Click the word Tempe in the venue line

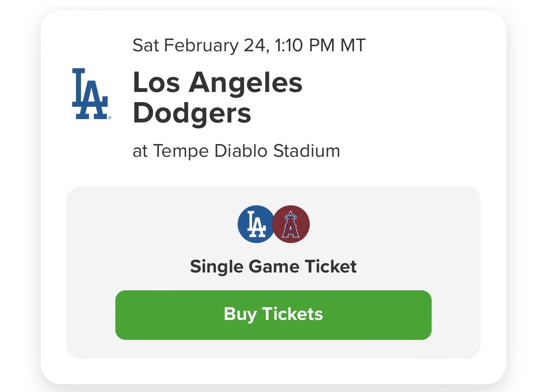click(x=181, y=151)
